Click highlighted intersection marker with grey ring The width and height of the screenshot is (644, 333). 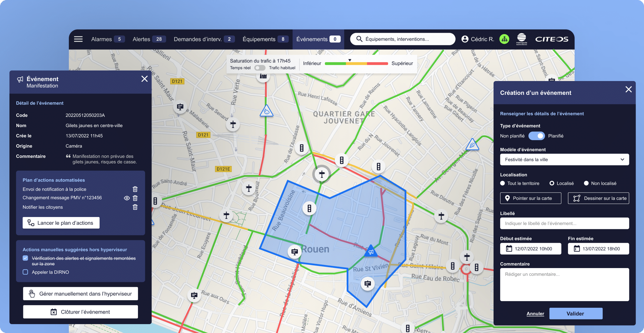[322, 174]
